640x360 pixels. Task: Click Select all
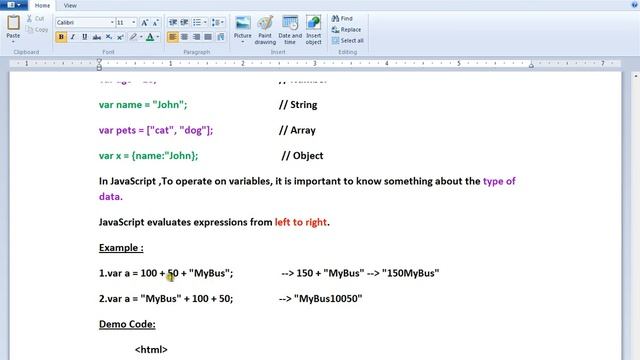348,40
